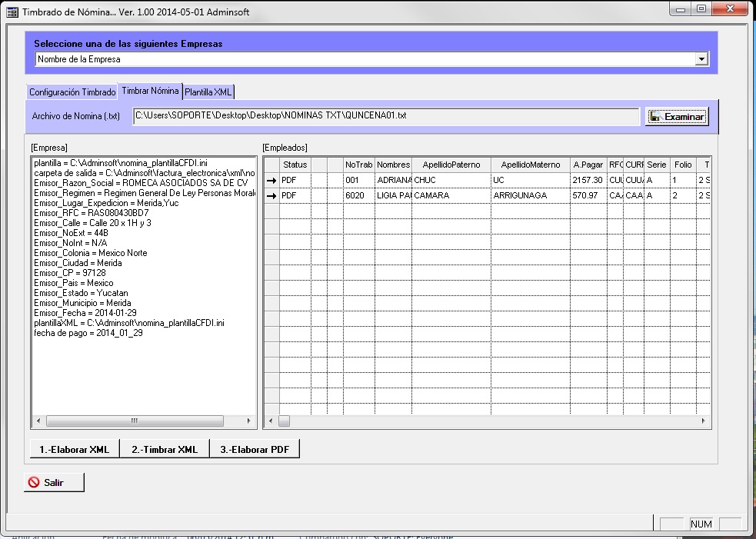Minimize the Timbrado de Nómina window
The width and height of the screenshot is (756, 539).
(681, 9)
